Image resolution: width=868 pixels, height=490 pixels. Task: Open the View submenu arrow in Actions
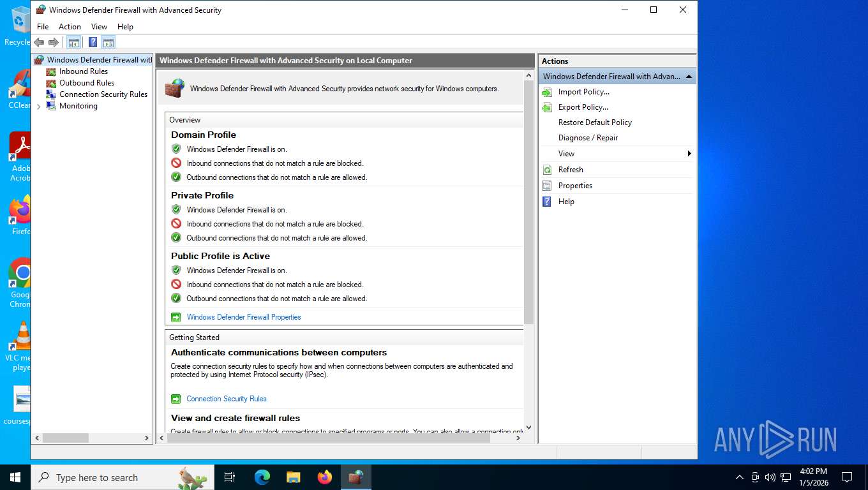(689, 154)
